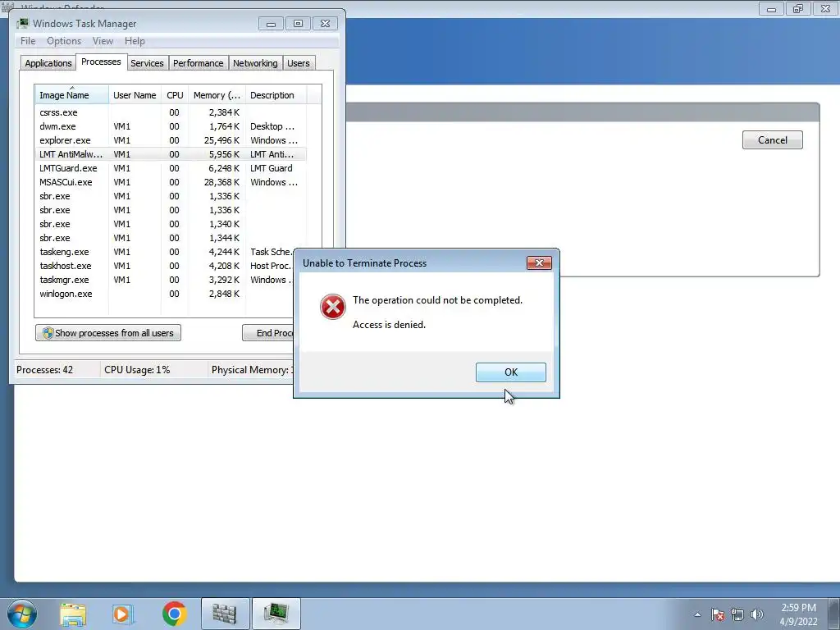The image size is (840, 630).
Task: Click the Access is denied message
Action: [x=389, y=325]
